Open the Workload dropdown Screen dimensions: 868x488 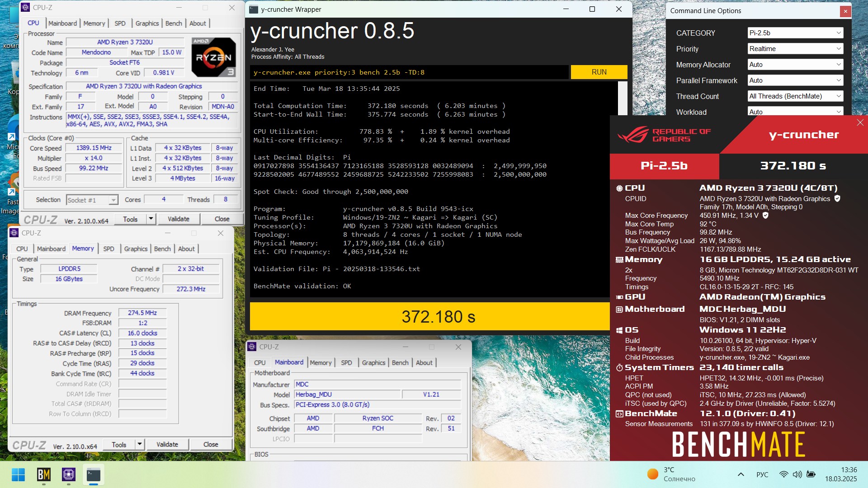tap(795, 112)
